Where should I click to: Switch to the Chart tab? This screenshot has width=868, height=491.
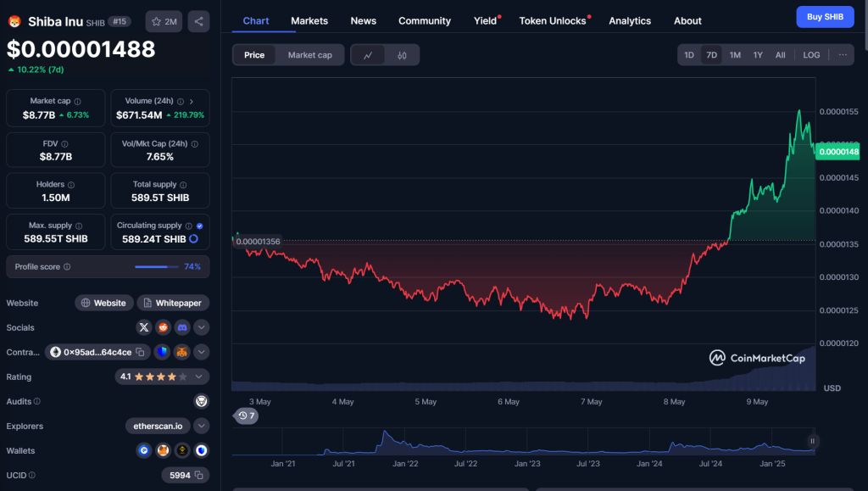pos(256,20)
